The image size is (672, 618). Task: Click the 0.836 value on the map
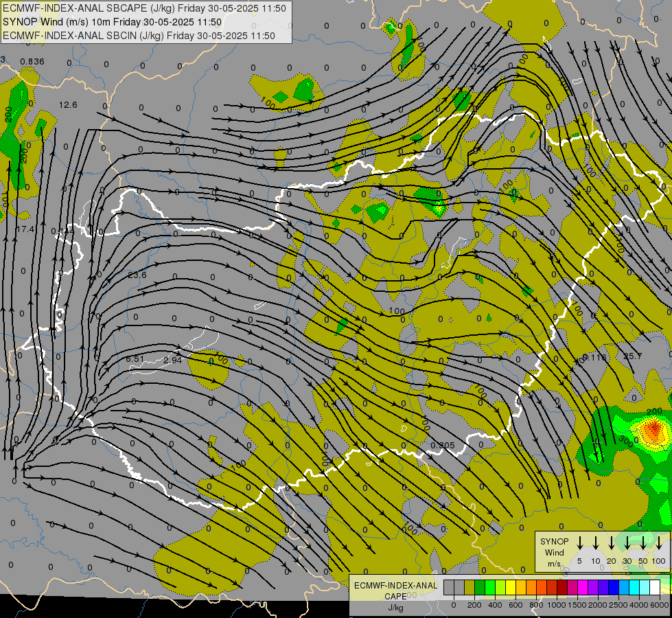[x=32, y=61]
